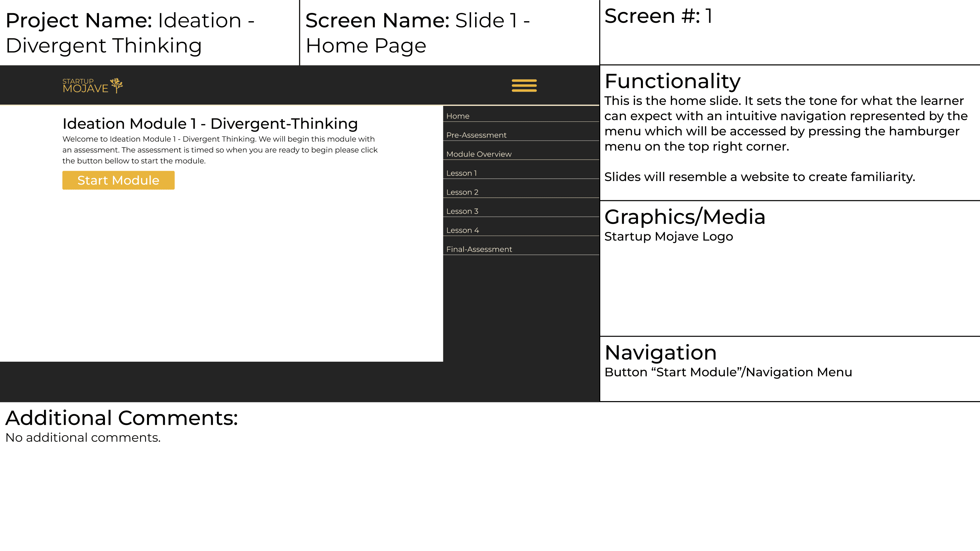The image size is (980, 551).
Task: Click the Screen Name title text
Action: [x=417, y=33]
